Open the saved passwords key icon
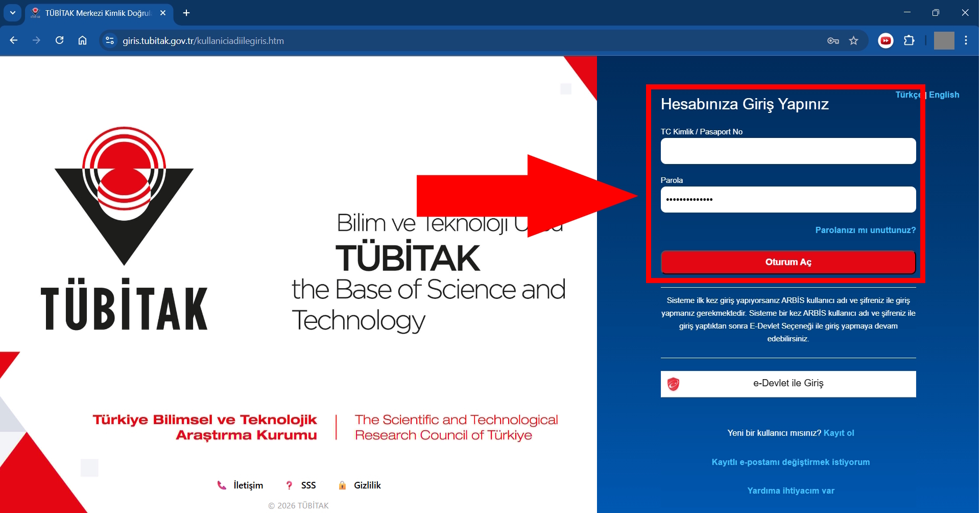 [833, 41]
